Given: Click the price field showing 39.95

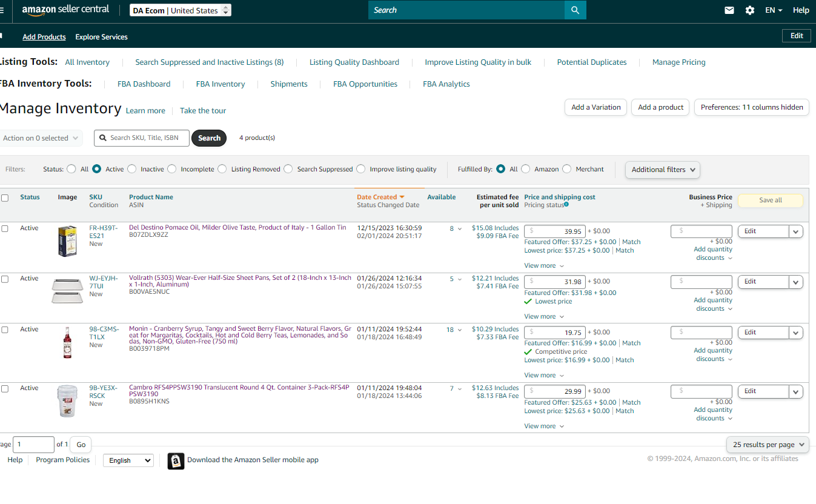Looking at the screenshot, I should pos(555,231).
